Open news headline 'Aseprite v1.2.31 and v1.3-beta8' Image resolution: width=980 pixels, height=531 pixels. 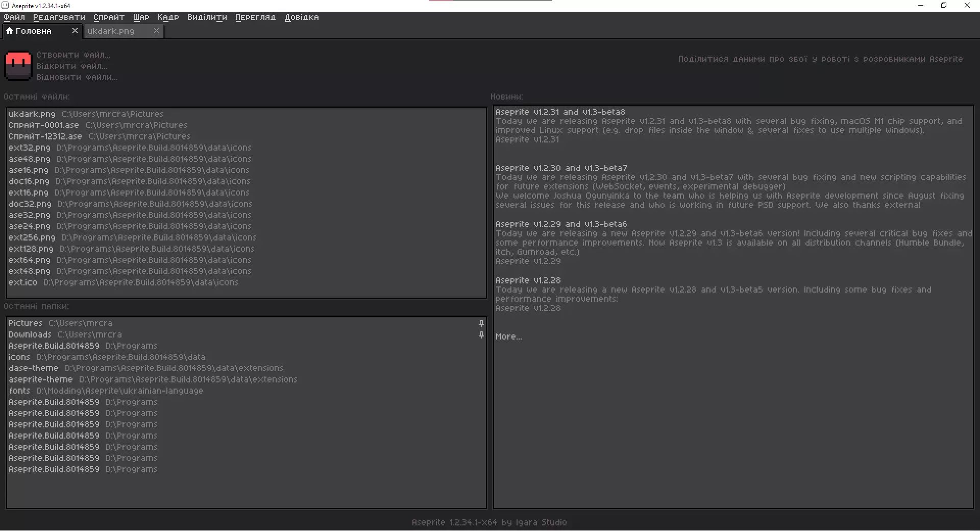point(560,112)
